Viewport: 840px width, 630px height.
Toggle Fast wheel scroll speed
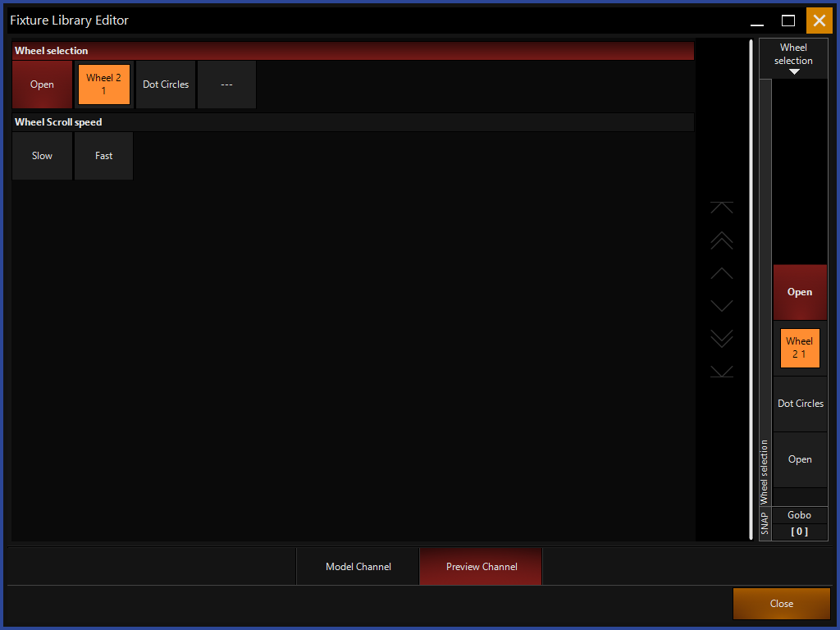[x=103, y=156]
